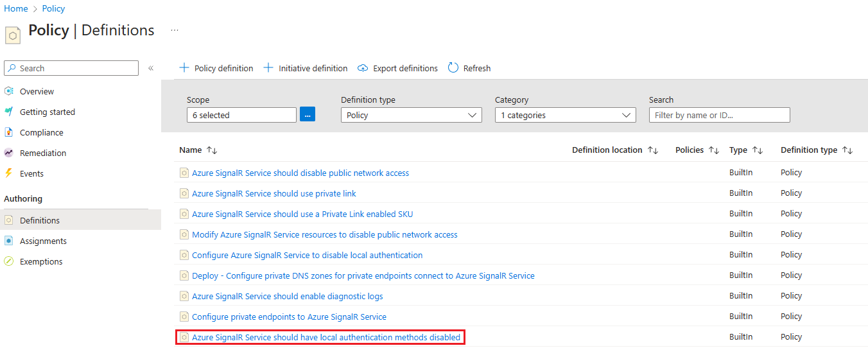Click the 'Filter by name or ID' search box
868x348 pixels.
point(720,115)
